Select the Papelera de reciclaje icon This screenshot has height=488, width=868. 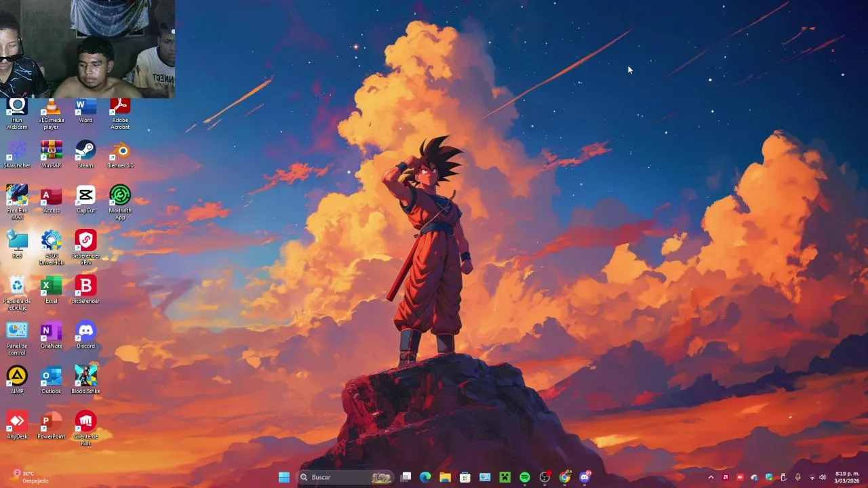click(17, 293)
